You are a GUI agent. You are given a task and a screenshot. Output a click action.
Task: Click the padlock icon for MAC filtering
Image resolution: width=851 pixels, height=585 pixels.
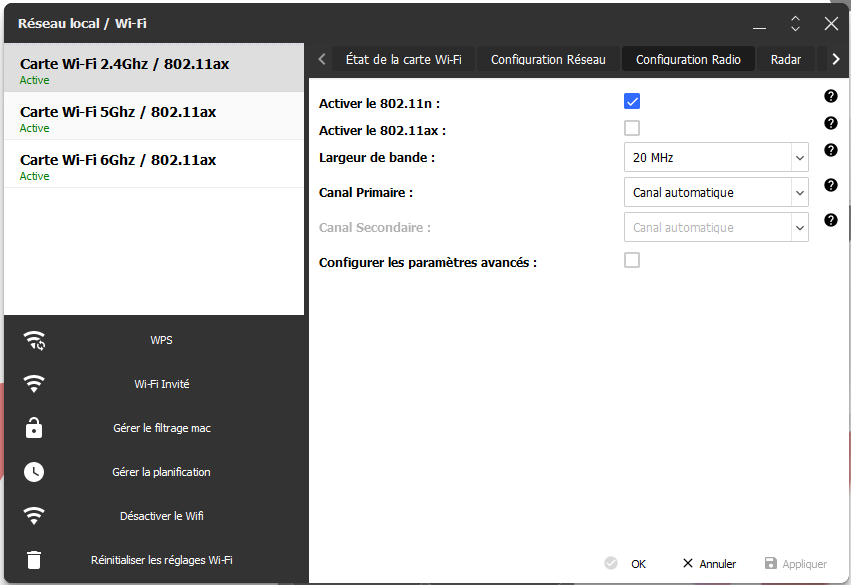pos(34,428)
